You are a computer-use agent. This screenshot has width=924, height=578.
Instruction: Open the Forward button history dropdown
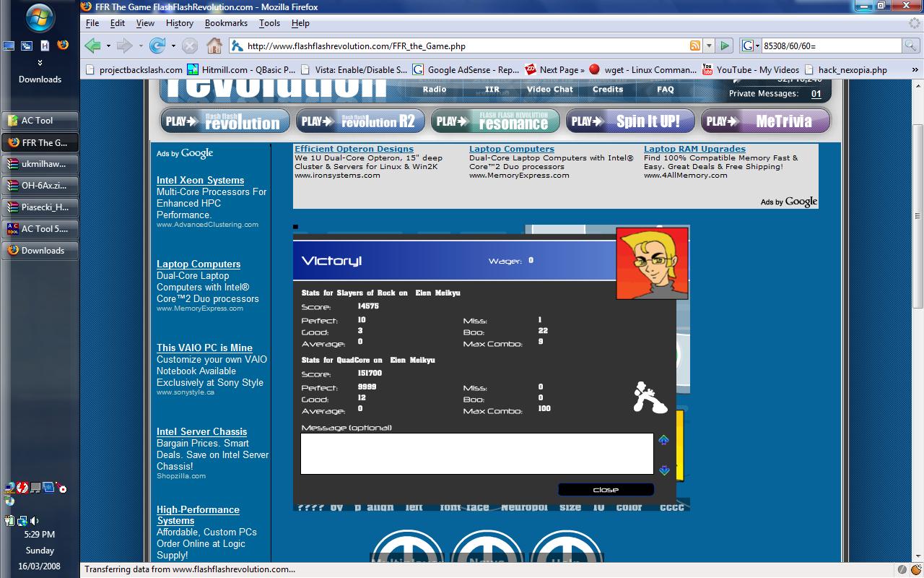[x=140, y=46]
